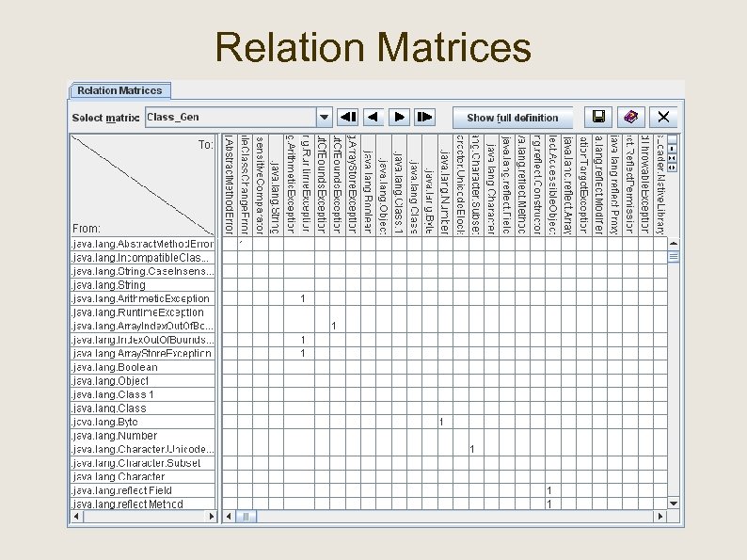
Task: Select row java.lang.IncompatibleClas...
Action: pyautogui.click(x=143, y=258)
